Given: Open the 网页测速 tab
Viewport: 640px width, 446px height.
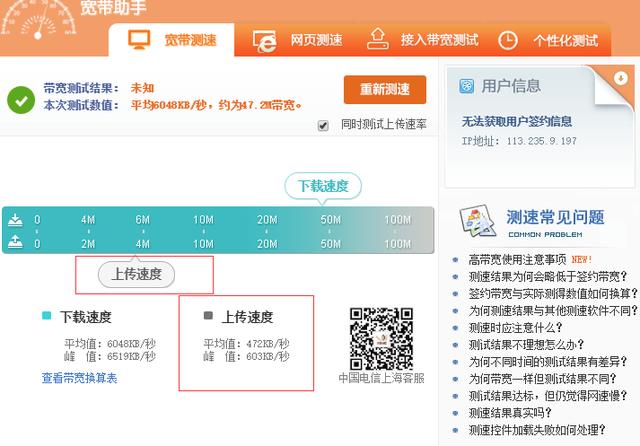Looking at the screenshot, I should pyautogui.click(x=297, y=40).
